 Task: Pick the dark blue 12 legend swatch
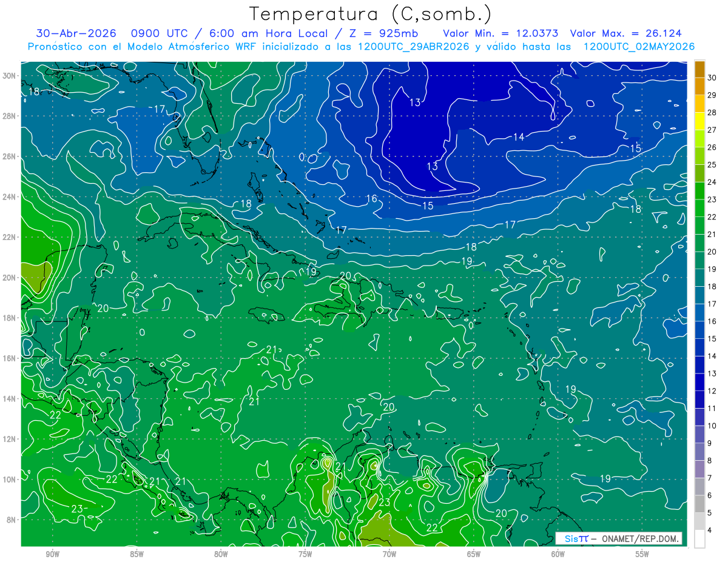(x=699, y=383)
